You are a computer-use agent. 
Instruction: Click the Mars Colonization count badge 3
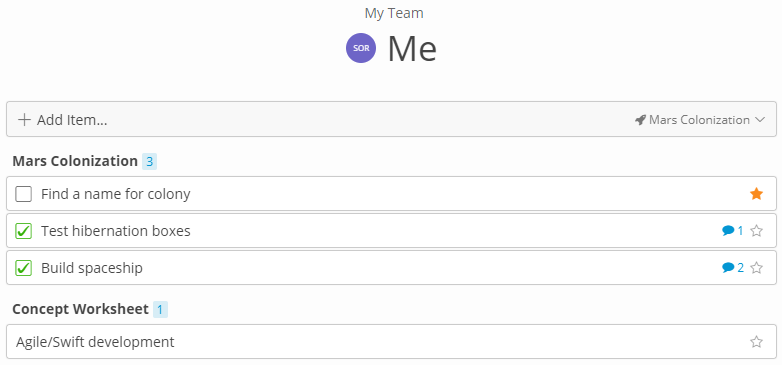(x=149, y=162)
